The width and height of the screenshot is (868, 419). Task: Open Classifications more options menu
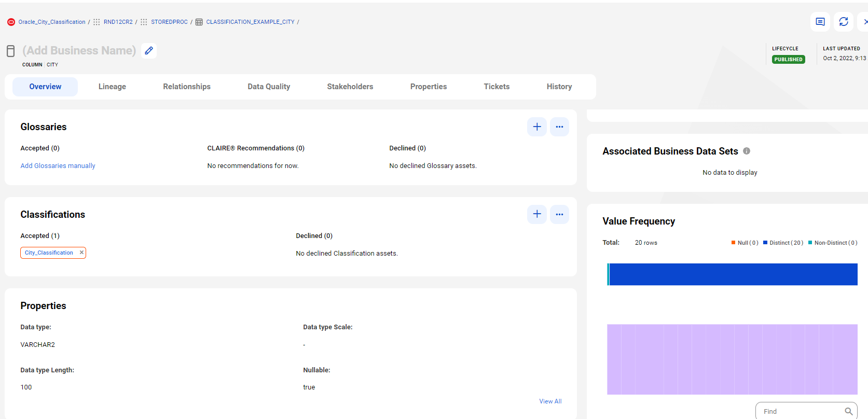(x=559, y=214)
